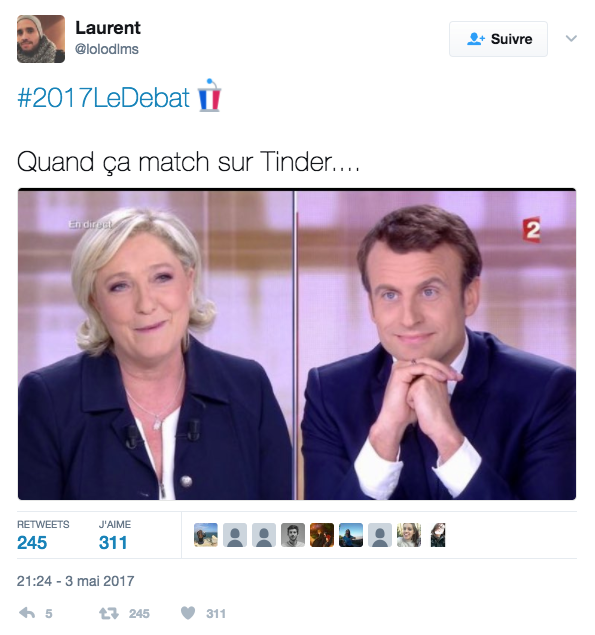595x635 pixels.
Task: View the 311 J'aime list
Action: click(115, 535)
